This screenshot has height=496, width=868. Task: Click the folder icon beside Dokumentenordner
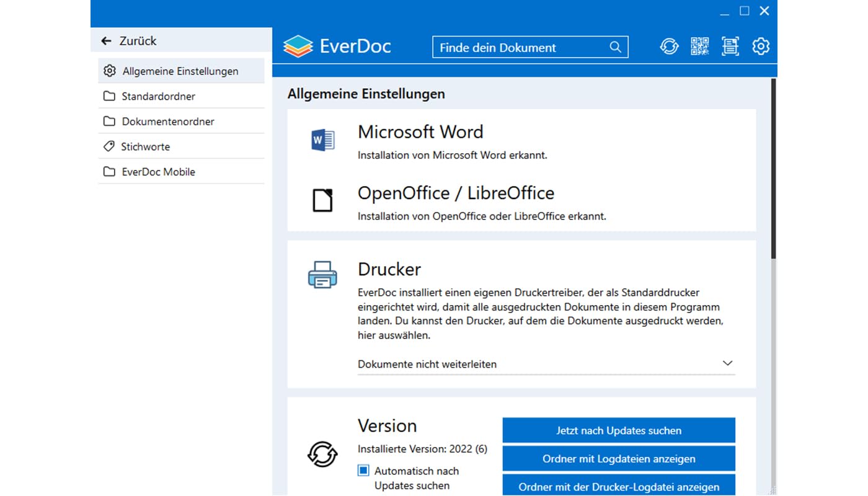(109, 122)
